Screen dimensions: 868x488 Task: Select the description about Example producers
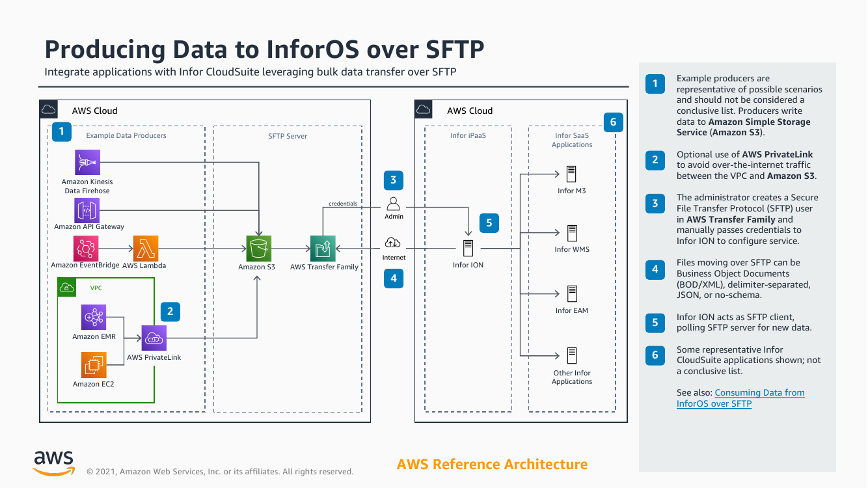click(x=750, y=105)
